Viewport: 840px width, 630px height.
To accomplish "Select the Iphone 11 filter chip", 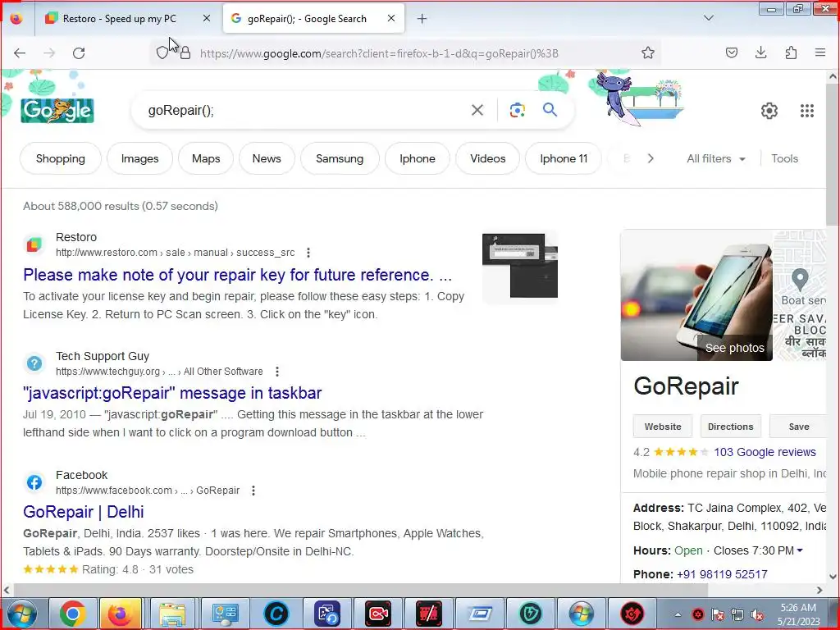I will [564, 158].
